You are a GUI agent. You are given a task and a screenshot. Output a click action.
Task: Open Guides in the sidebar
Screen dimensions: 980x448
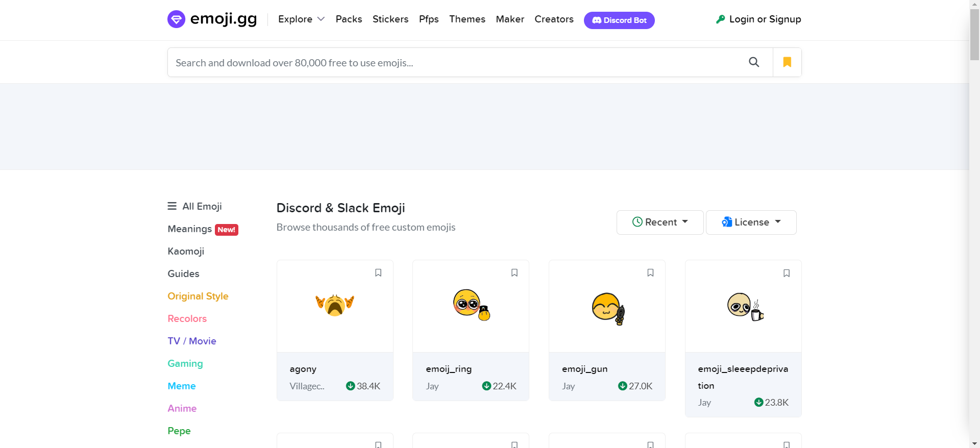click(183, 274)
